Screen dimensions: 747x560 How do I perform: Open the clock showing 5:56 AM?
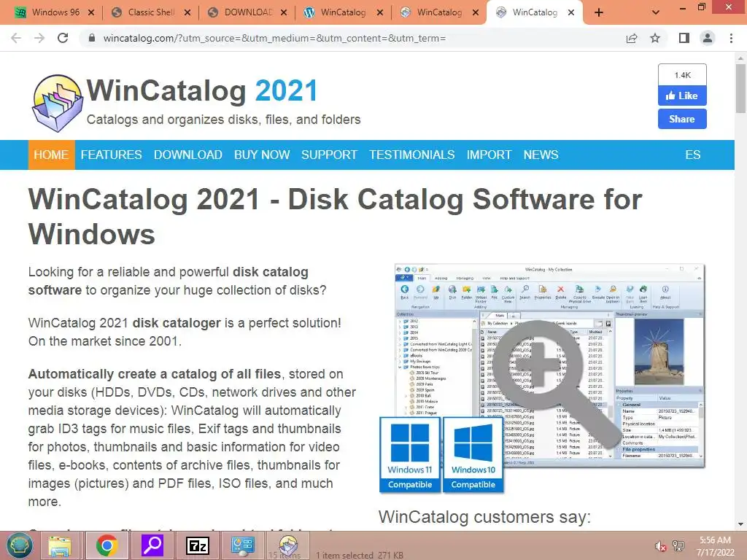[715, 545]
